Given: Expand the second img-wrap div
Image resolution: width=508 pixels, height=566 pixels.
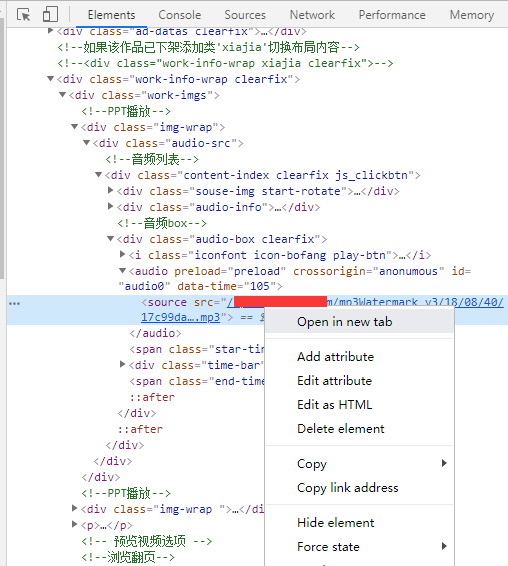Looking at the screenshot, I should [74, 509].
